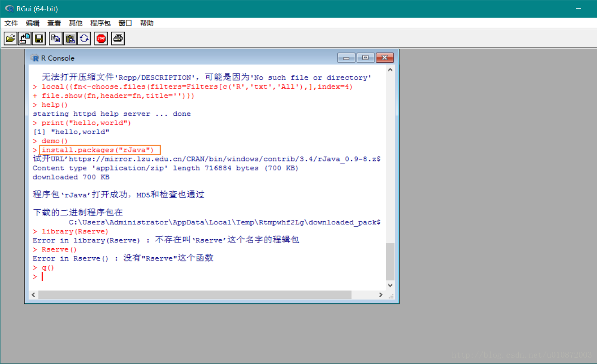This screenshot has height=364, width=597.
Task: Click the Print toolbar icon
Action: tap(118, 38)
